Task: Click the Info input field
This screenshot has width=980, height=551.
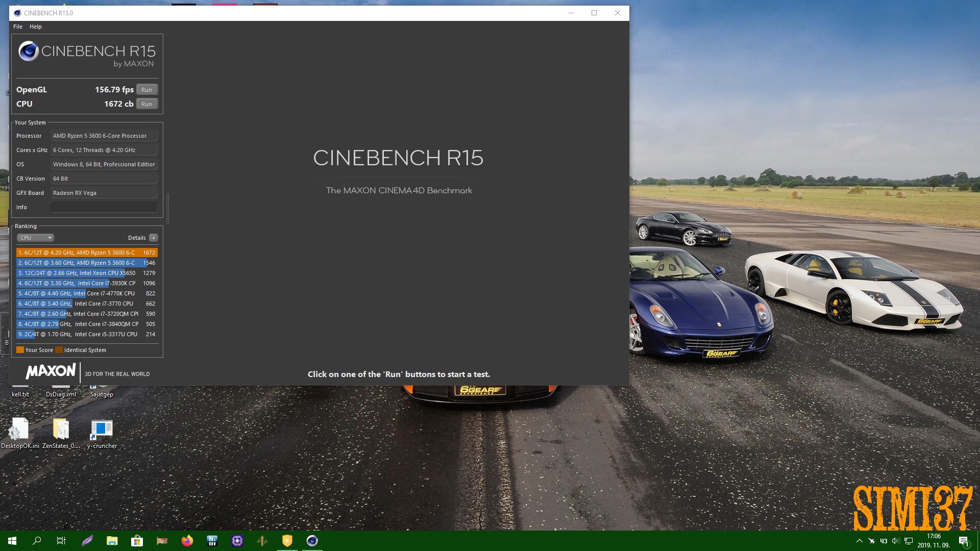Action: coord(104,207)
